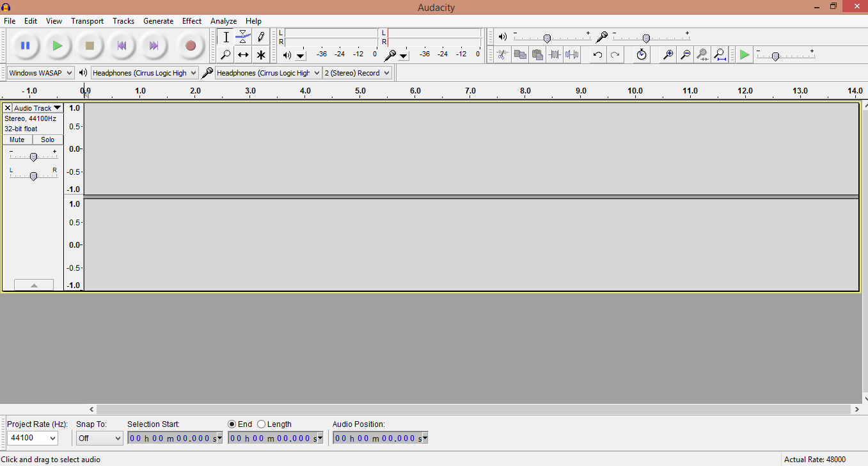Click the track gain slider thumb
The height and width of the screenshot is (466, 868).
point(33,157)
